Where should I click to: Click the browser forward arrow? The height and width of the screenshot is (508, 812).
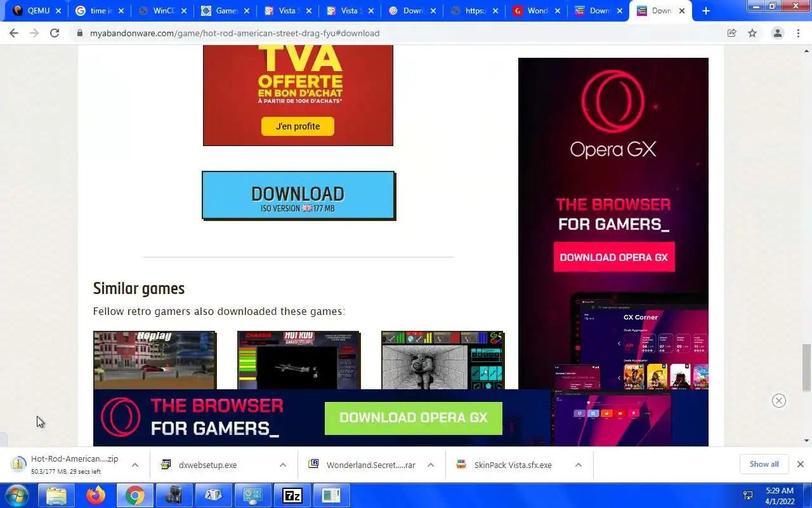34,33
